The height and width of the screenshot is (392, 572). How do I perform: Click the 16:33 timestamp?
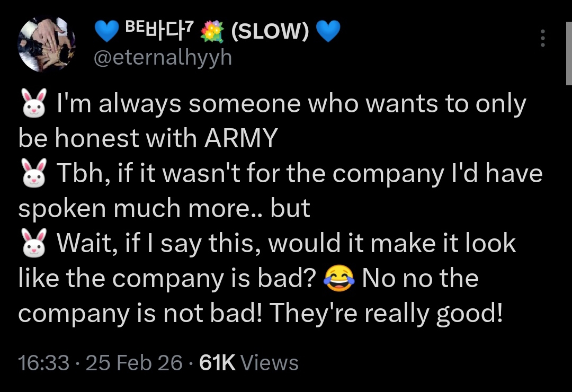coord(43,363)
